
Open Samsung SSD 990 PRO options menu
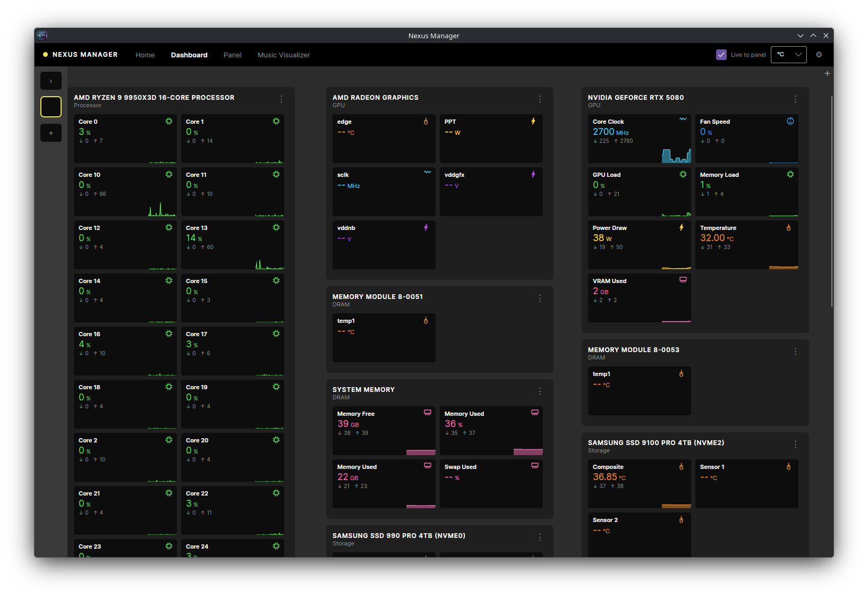point(540,537)
